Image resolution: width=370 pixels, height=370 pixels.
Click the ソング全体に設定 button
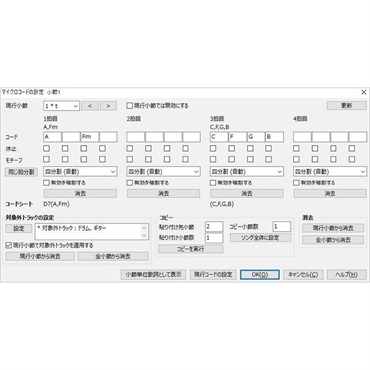pos(260,238)
